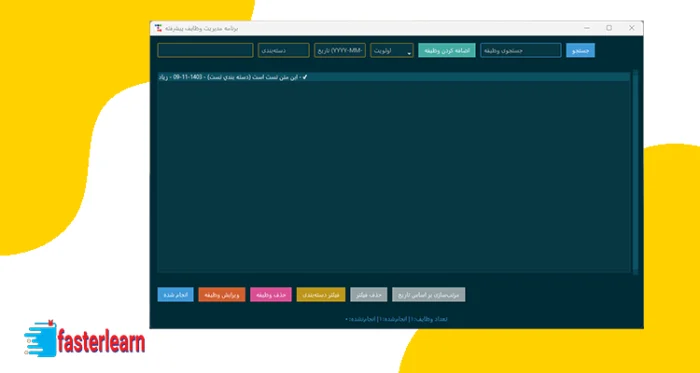Click the empty task title input field

pos(205,50)
